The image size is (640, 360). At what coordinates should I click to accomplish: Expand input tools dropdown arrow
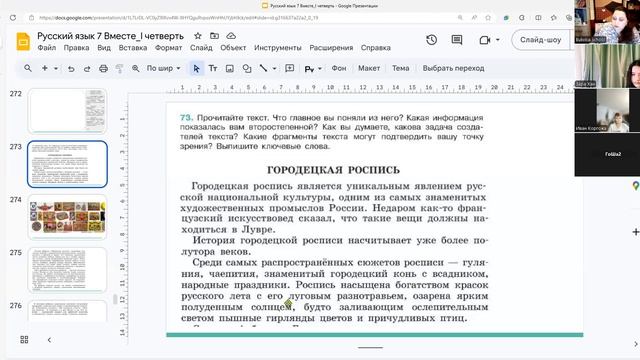[x=320, y=69]
